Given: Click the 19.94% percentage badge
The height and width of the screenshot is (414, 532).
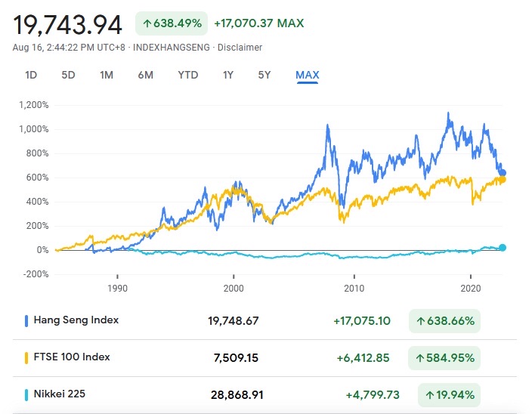Looking at the screenshot, I should click(449, 395).
